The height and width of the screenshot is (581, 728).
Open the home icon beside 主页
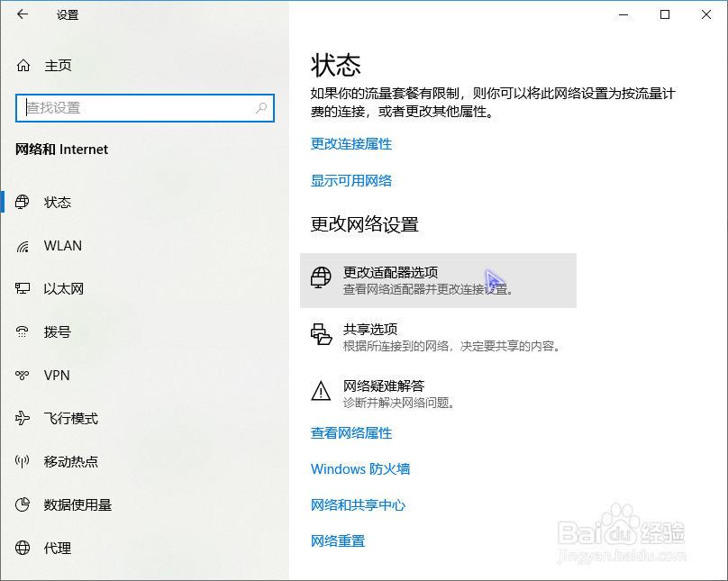coord(23,66)
